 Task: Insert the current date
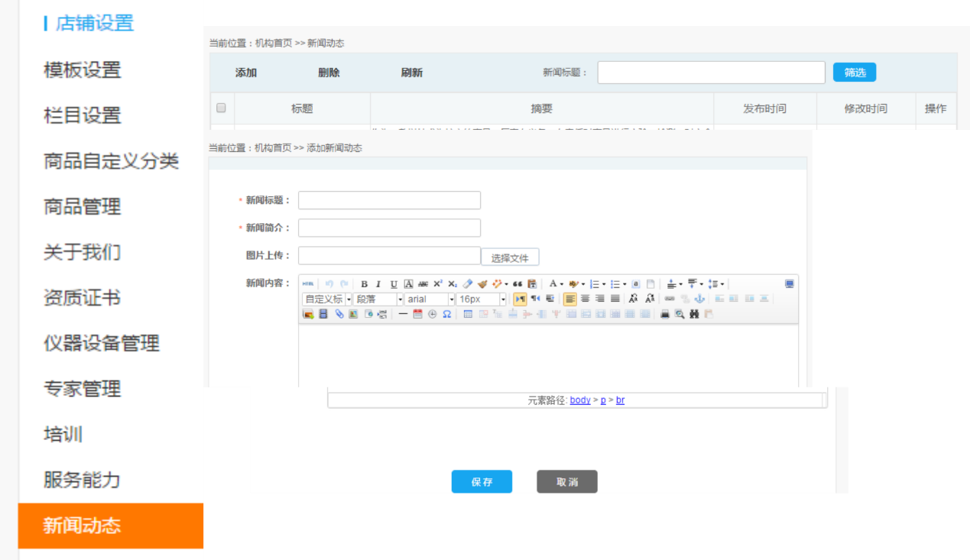pos(417,314)
